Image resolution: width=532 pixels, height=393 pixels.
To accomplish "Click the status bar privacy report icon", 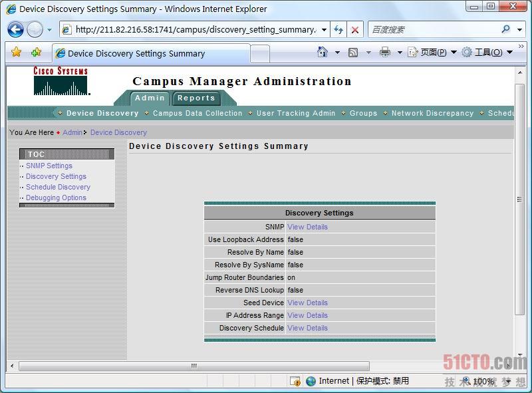I will click(295, 381).
